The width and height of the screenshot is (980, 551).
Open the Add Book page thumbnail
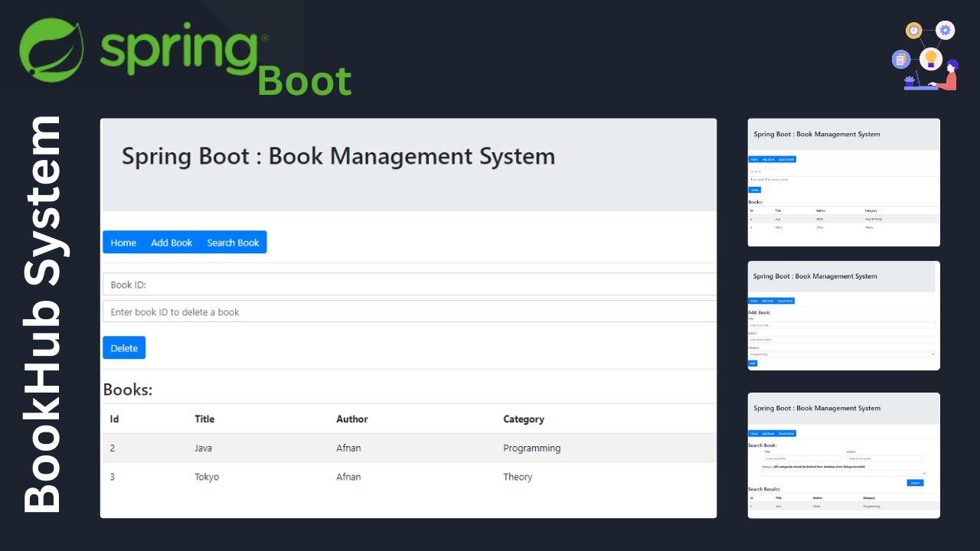(844, 315)
